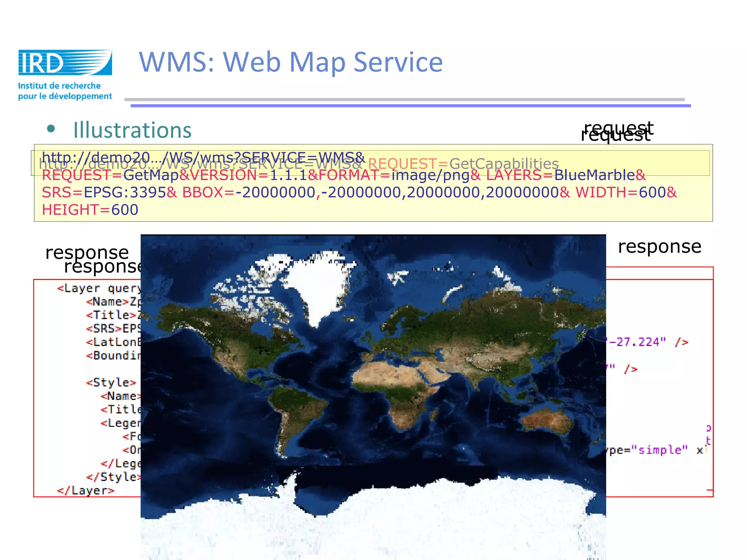Click the Blue Marble world map image
The image size is (747, 560).
tap(373, 397)
